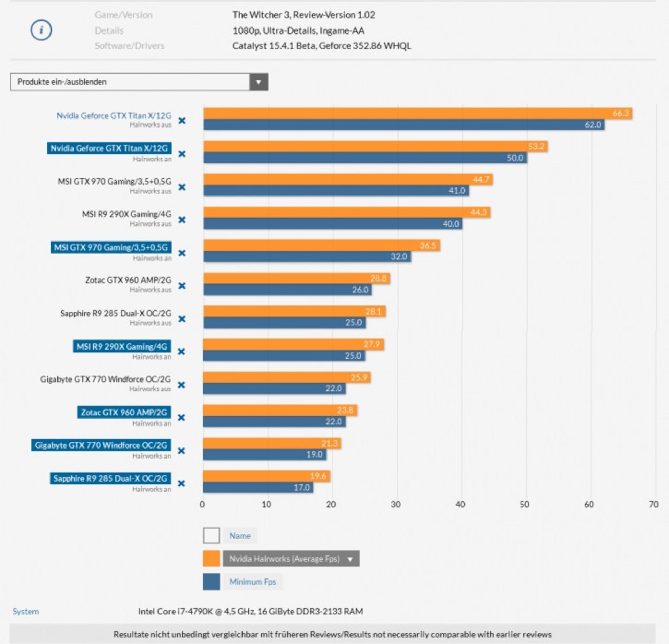Click the blue 26.0 bar
This screenshot has width=669, height=644.
tap(287, 290)
